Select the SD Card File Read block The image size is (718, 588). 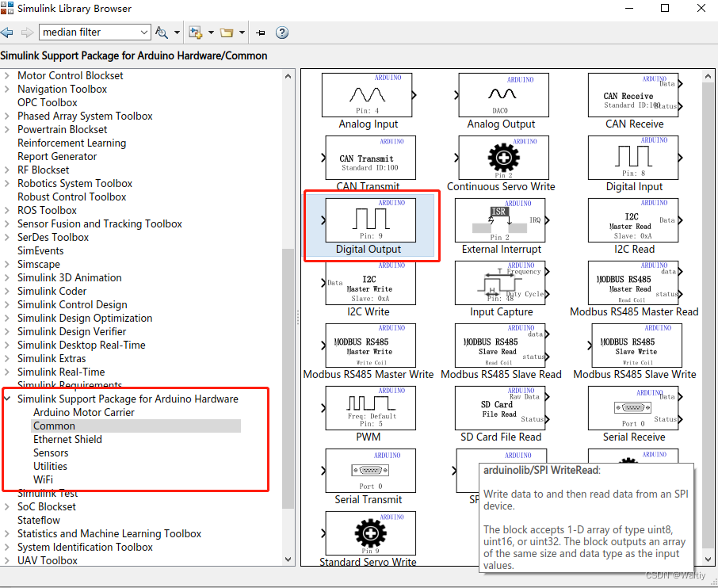[502, 408]
